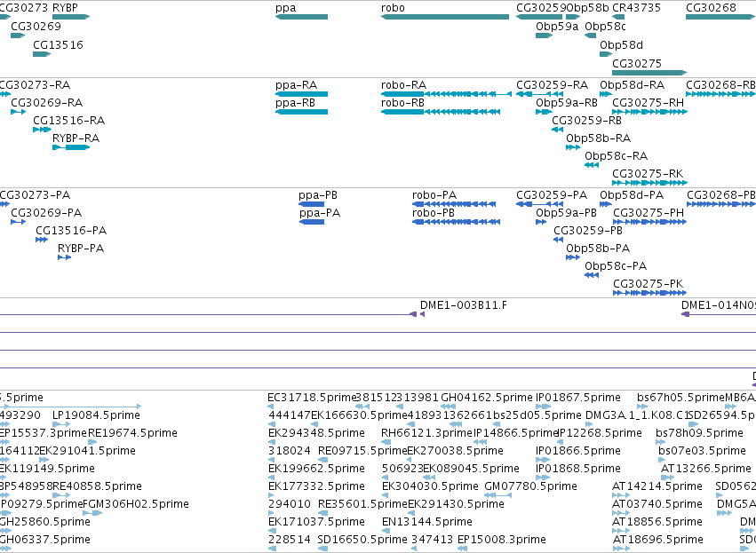Viewport: 756px width, 553px height.
Task: Select the IP01867.5prime EST label
Action: pyautogui.click(x=578, y=398)
